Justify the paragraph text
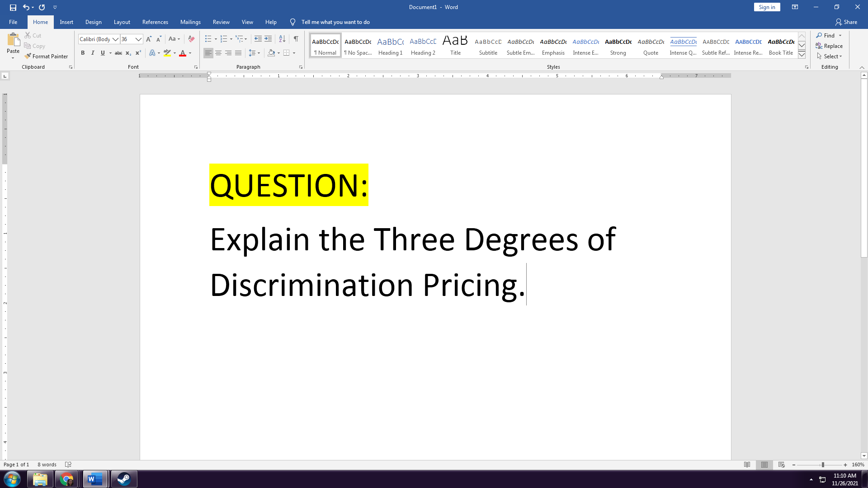The width and height of the screenshot is (868, 488). 238,53
